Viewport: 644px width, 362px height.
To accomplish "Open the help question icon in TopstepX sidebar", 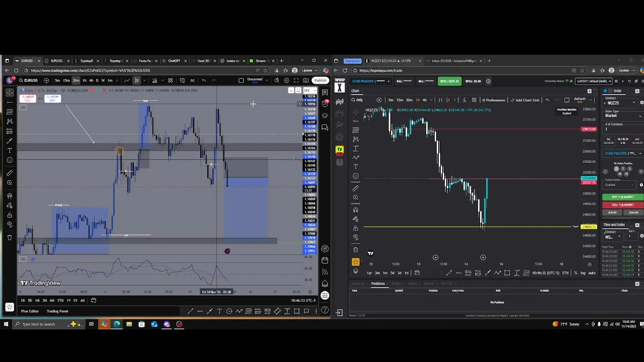I will pos(340,162).
